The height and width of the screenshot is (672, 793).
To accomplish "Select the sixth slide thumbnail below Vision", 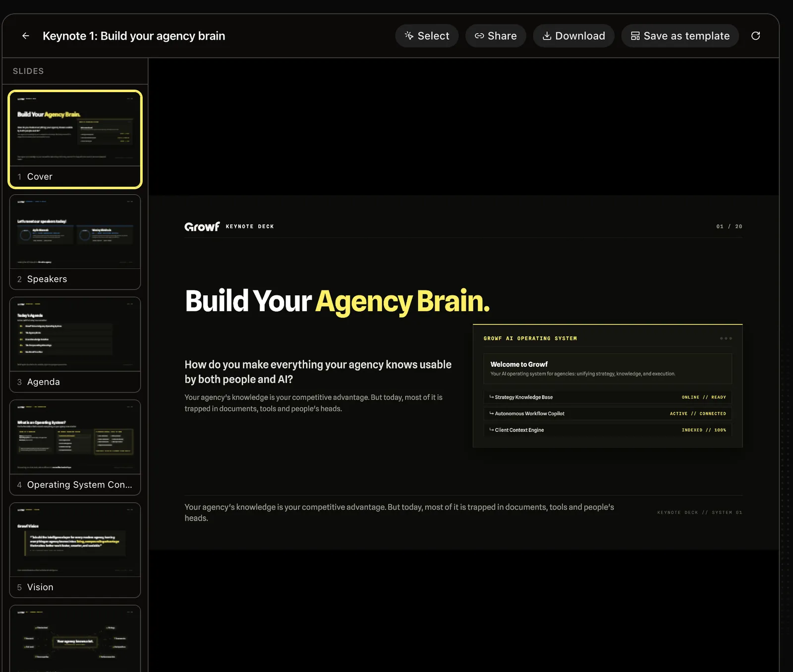I will point(75,638).
